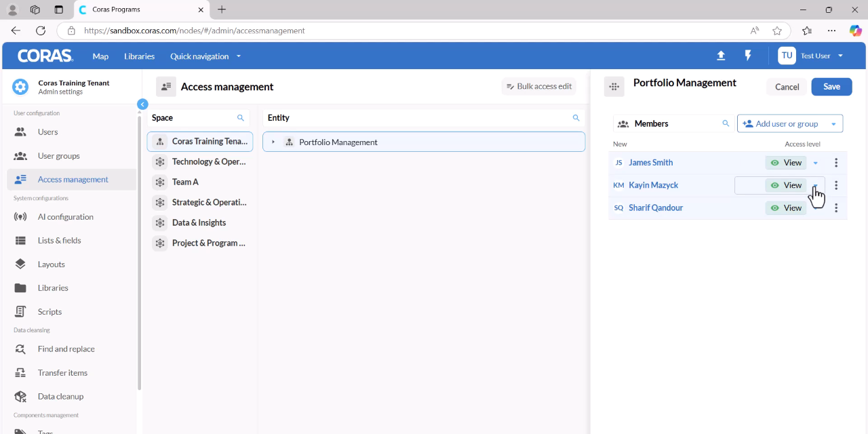Click the Technology & Oper... space icon
868x434 pixels.
[x=160, y=161]
